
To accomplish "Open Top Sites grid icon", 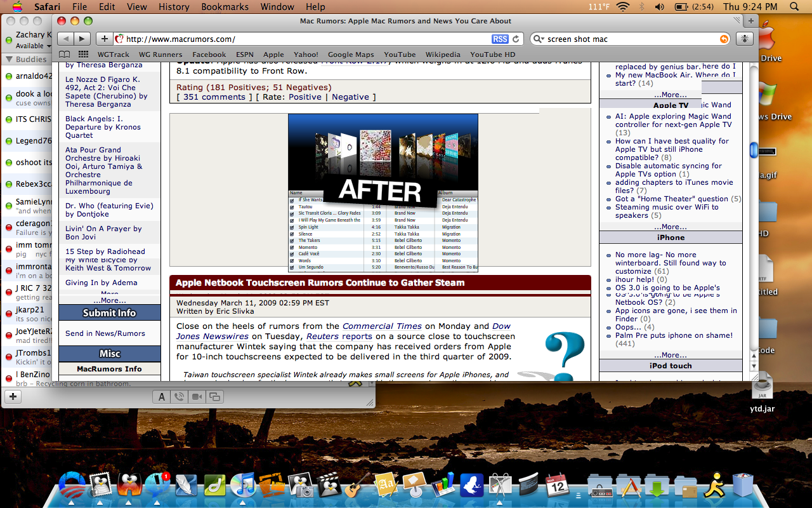I will pyautogui.click(x=83, y=54).
